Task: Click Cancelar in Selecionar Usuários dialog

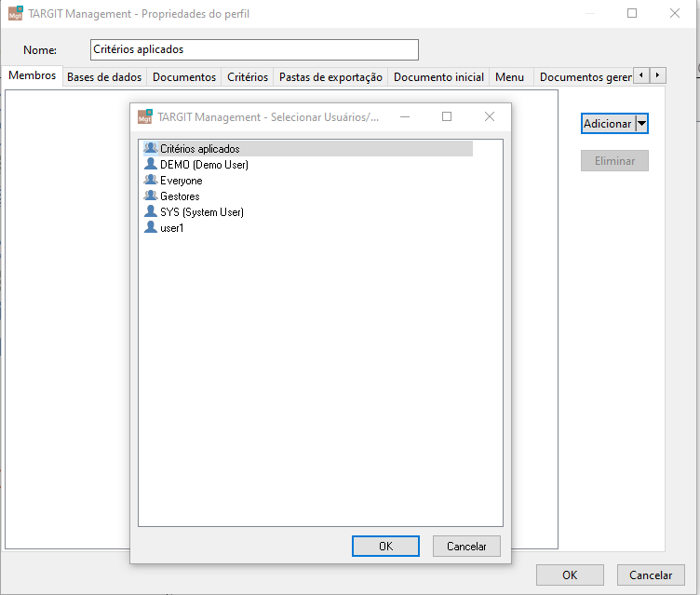Action: [466, 547]
